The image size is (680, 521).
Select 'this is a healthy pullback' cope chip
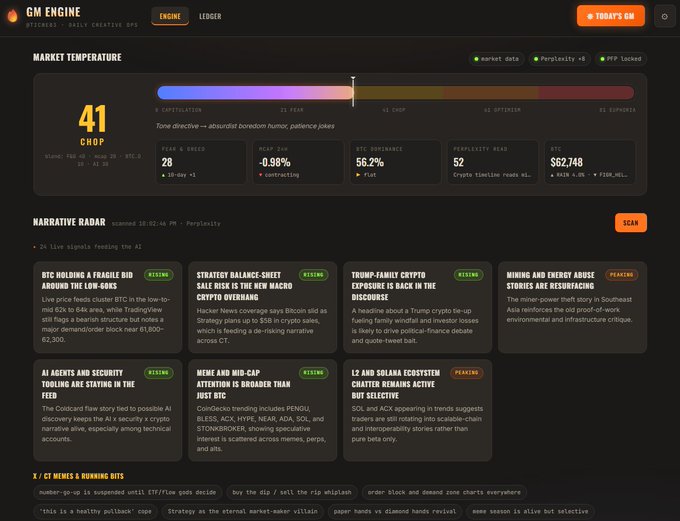tap(95, 511)
